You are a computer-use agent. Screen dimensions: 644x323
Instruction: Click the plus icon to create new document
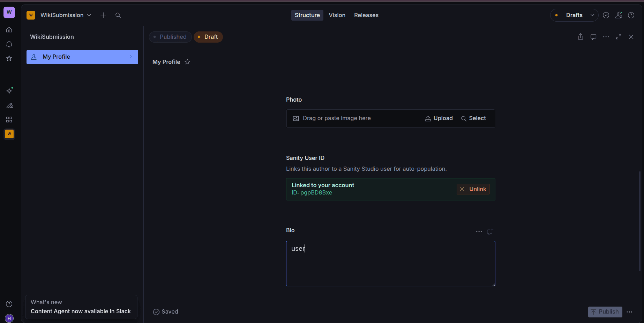(103, 15)
